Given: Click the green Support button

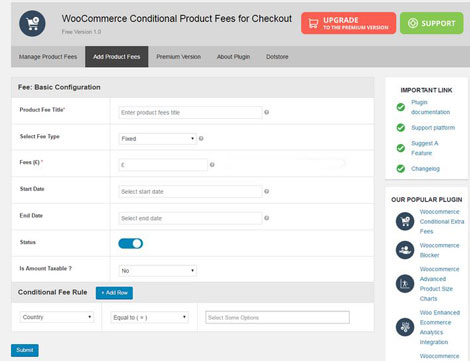Looking at the screenshot, I should tap(432, 23).
